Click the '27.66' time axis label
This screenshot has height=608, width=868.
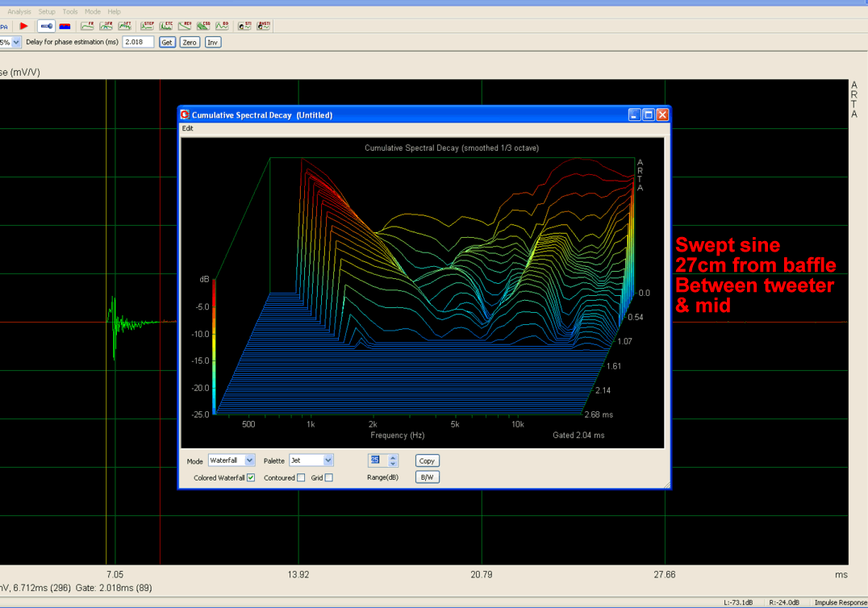(x=664, y=575)
